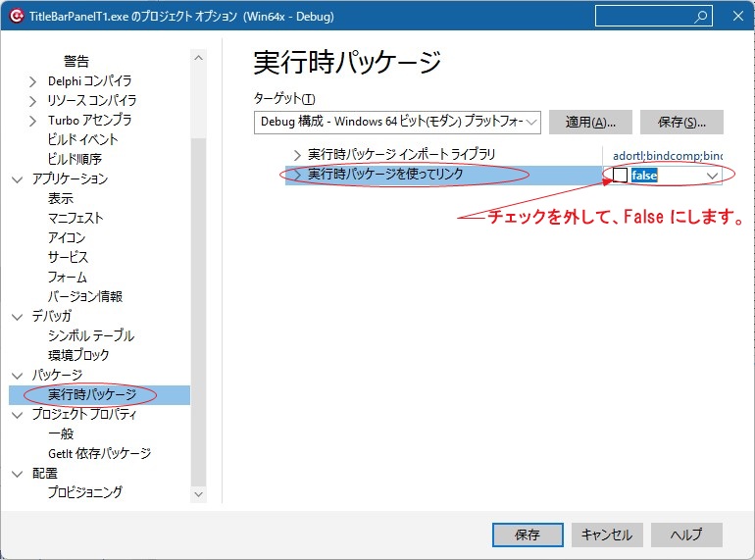The height and width of the screenshot is (560, 755).
Task: Uncheck the 実行時パッケージを使ってリンク checkbox
Action: click(620, 175)
